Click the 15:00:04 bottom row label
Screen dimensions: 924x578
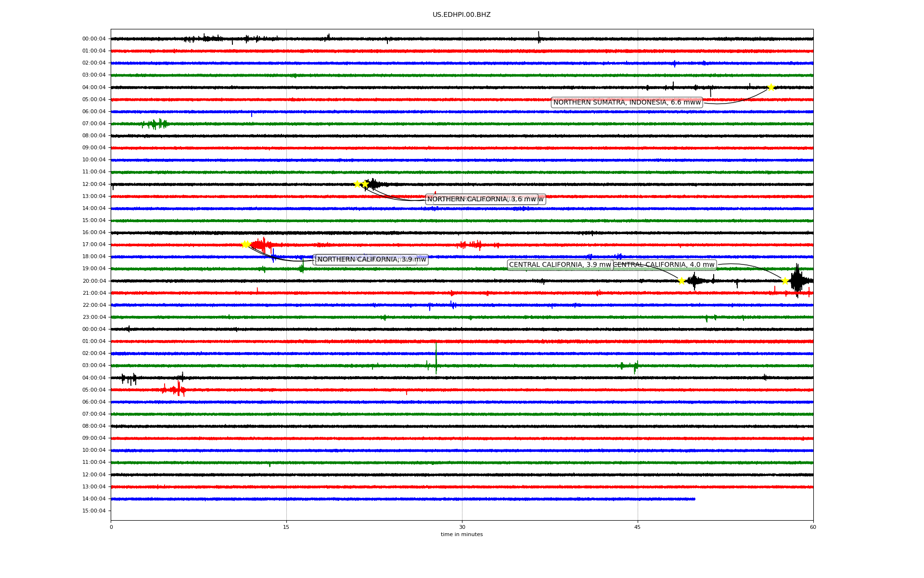(94, 511)
